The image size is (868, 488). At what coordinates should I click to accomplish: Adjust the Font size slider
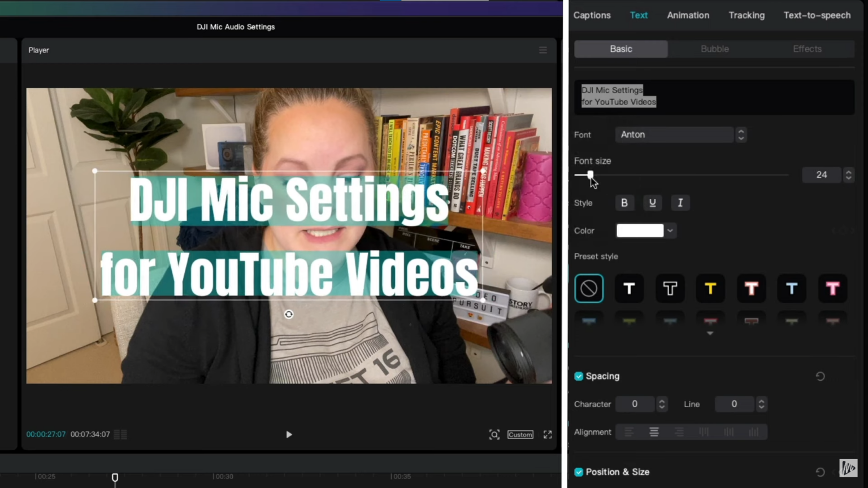pyautogui.click(x=589, y=175)
